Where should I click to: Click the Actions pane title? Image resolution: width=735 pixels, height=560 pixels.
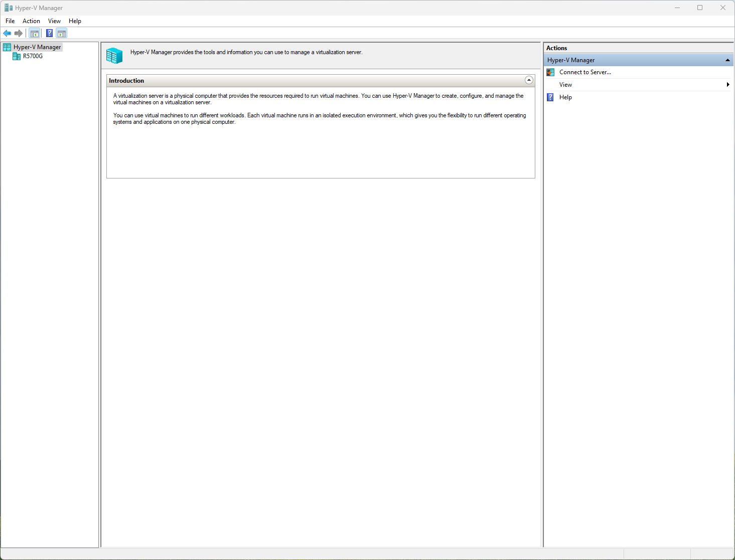(x=556, y=48)
